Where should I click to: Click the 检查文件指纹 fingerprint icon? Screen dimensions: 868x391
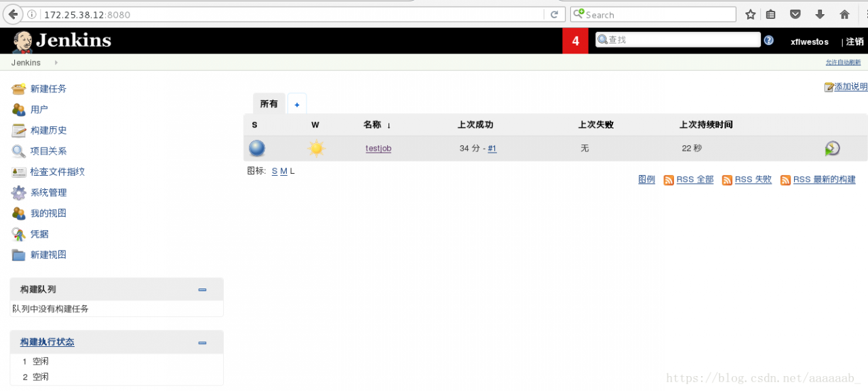tap(18, 172)
